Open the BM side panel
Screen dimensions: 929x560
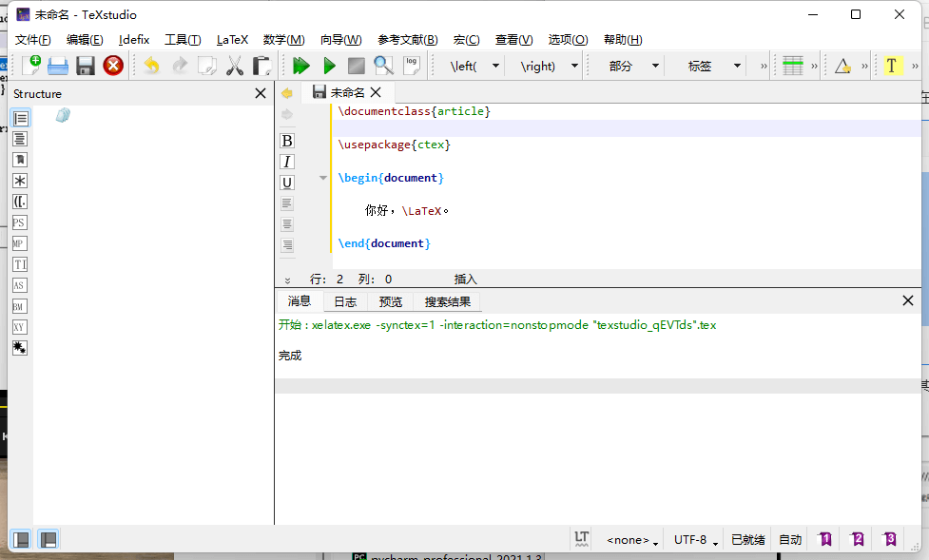point(20,306)
